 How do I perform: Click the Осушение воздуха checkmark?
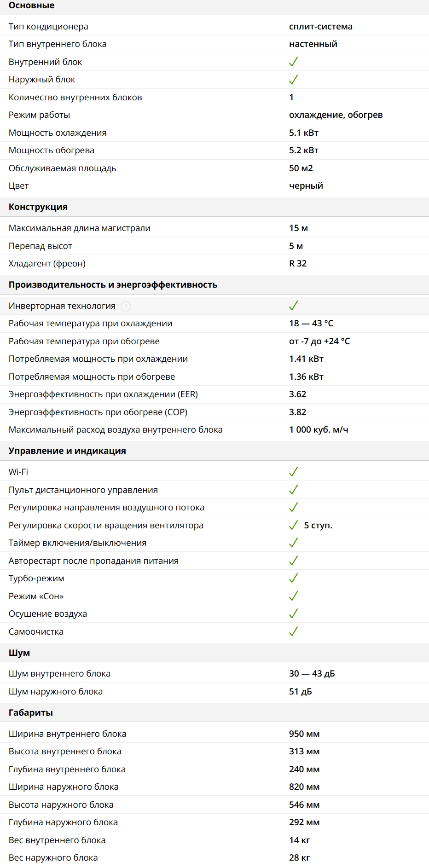click(293, 613)
